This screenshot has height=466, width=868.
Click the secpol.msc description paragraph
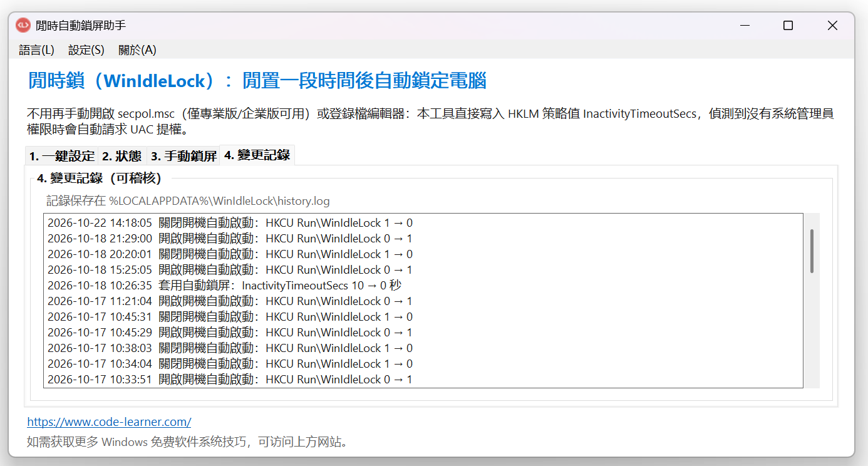[x=430, y=122]
